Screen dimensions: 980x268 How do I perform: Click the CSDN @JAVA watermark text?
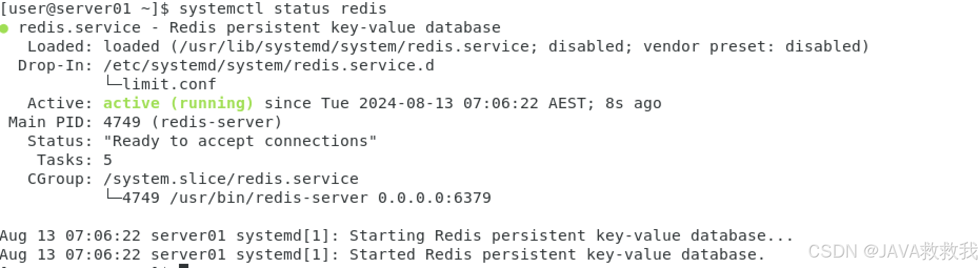click(892, 251)
